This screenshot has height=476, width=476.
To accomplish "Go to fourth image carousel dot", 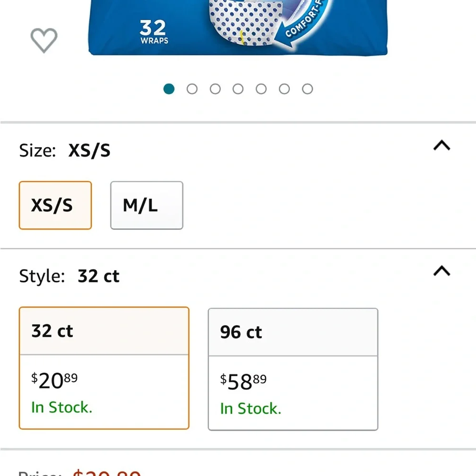I will tap(238, 89).
